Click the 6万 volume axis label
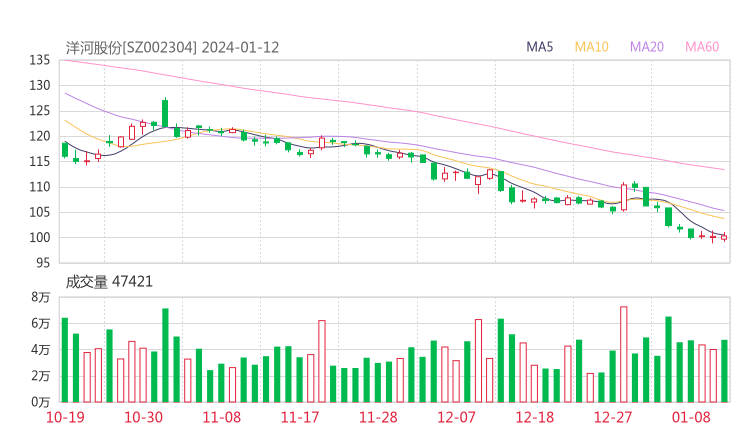Screen dimensions: 740x440 pos(41,323)
